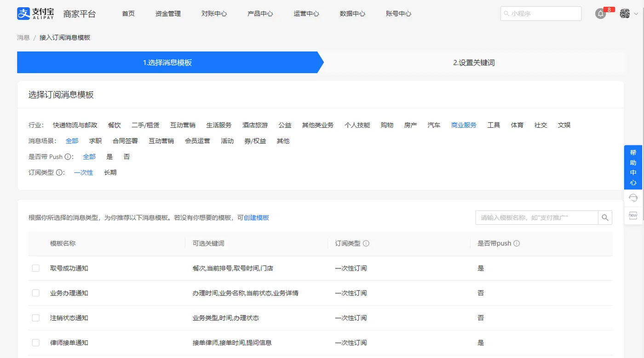Filter industry by 体育
644x358 pixels.
coord(517,125)
